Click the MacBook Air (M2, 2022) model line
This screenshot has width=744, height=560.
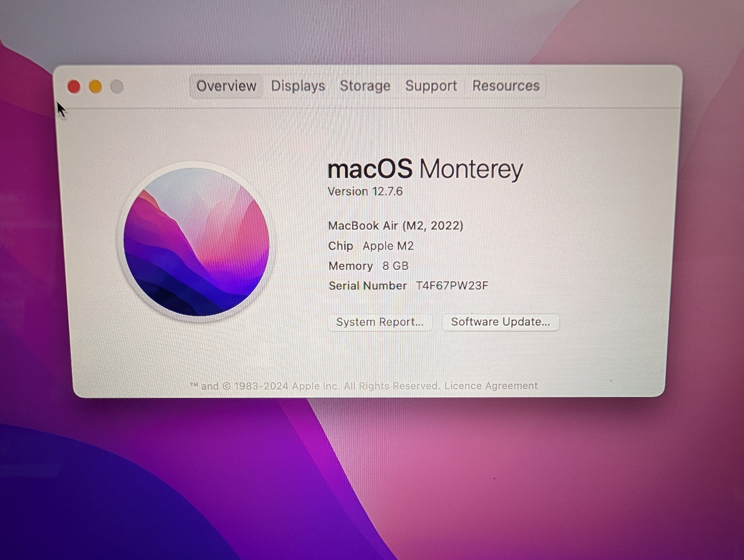[x=396, y=226]
